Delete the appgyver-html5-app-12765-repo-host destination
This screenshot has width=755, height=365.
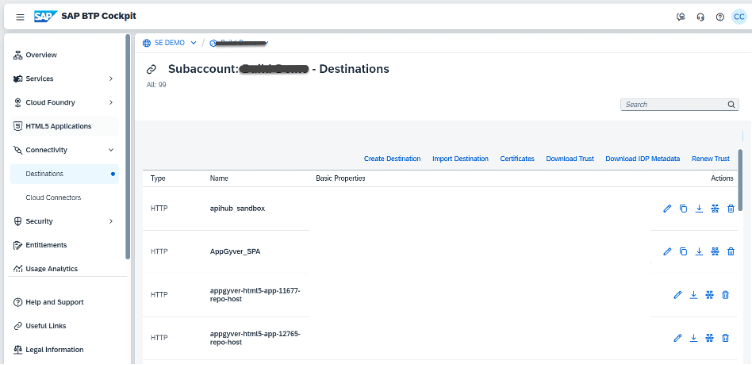coord(726,338)
